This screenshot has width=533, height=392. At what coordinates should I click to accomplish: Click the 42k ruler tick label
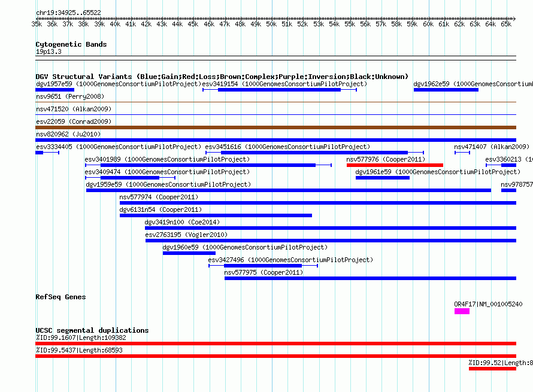coord(146,24)
